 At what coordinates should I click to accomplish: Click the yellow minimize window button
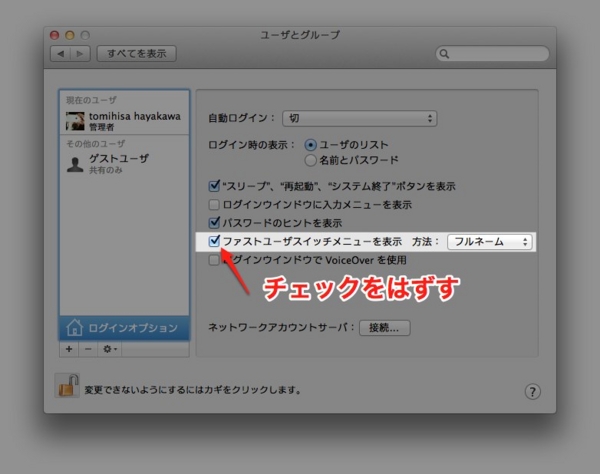70,35
